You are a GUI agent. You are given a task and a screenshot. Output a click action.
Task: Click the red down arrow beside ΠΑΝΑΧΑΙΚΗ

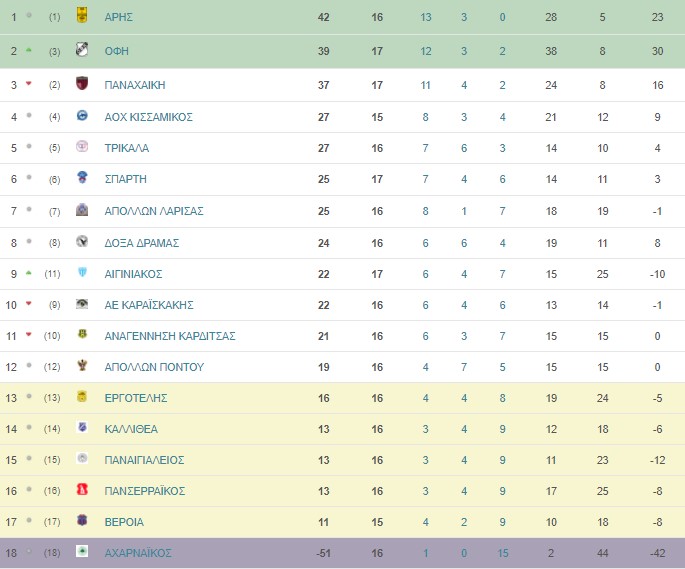click(29, 83)
